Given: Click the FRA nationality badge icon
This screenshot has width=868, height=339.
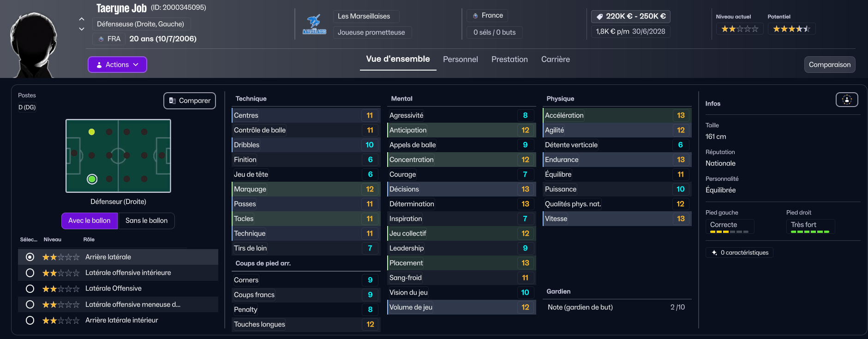Looking at the screenshot, I should (101, 39).
